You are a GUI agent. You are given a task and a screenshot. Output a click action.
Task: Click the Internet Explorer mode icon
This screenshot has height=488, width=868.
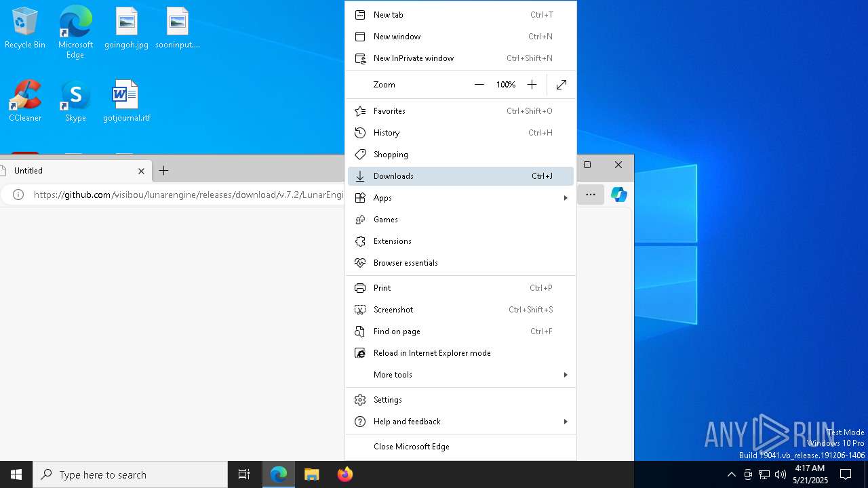tap(360, 353)
